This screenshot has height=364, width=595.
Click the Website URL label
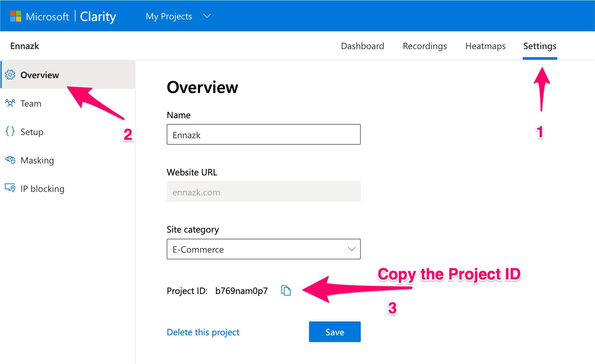(x=192, y=172)
